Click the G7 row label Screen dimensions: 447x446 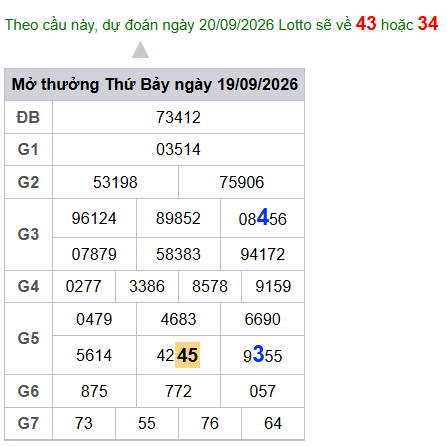tap(28, 423)
